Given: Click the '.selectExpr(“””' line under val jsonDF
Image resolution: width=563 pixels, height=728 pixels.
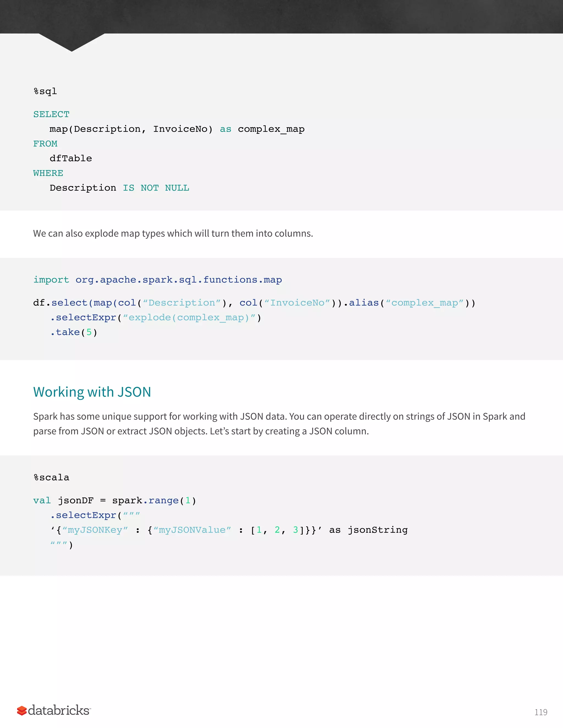Looking at the screenshot, I should pyautogui.click(x=95, y=515).
